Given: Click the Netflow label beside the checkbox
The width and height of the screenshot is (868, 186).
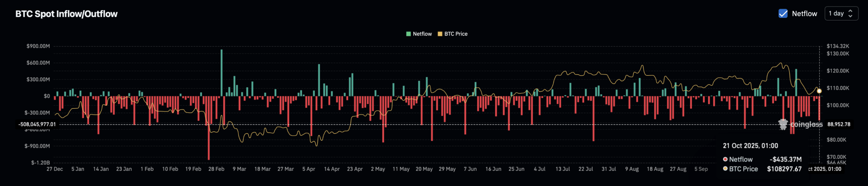Looking at the screenshot, I should tap(804, 14).
